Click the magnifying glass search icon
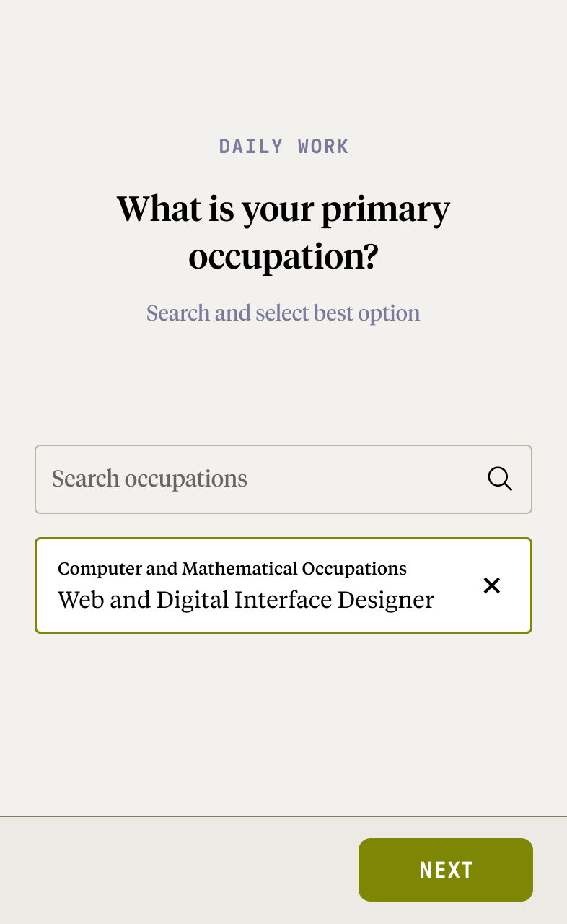 (x=500, y=479)
